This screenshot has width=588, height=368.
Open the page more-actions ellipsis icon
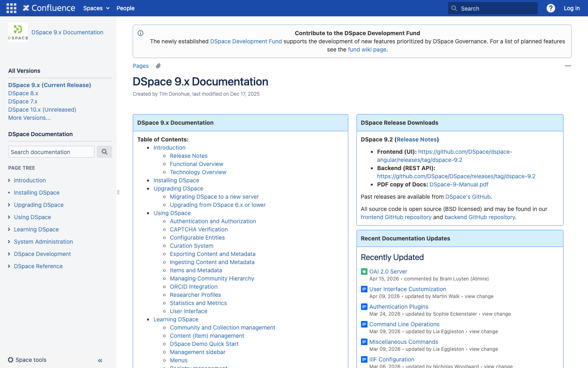click(568, 66)
